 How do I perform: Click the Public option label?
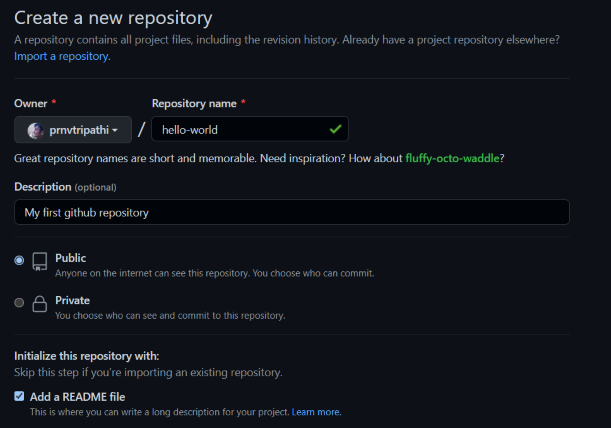71,258
